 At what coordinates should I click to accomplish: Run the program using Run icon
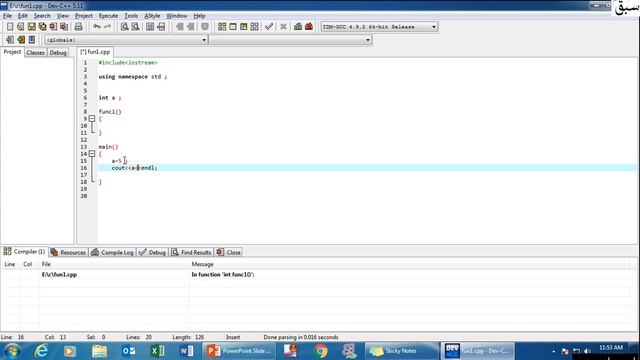(233, 27)
